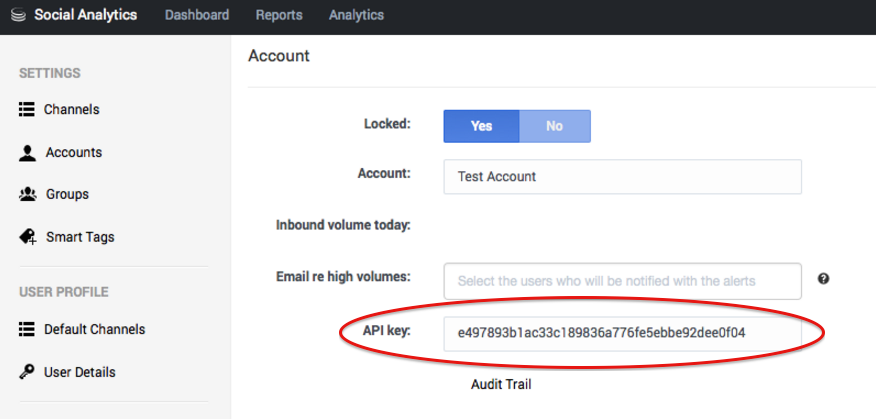Open the users selector for email alerts

coord(622,281)
